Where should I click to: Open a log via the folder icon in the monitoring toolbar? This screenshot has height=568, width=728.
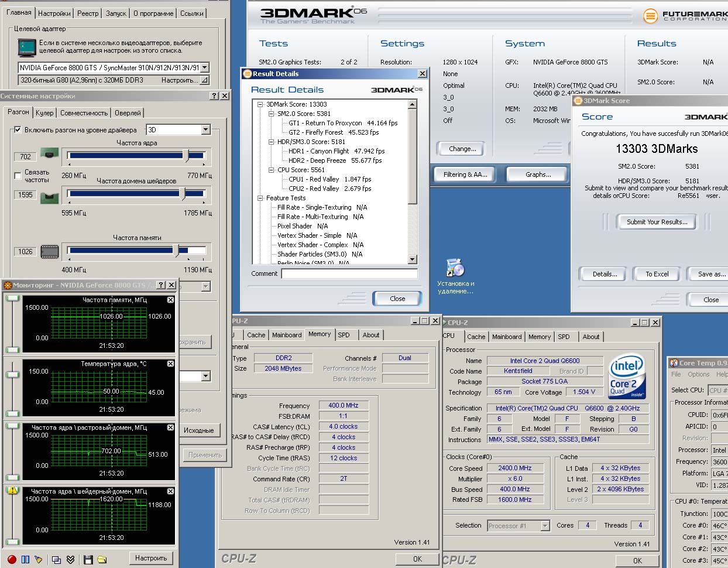pos(102,559)
